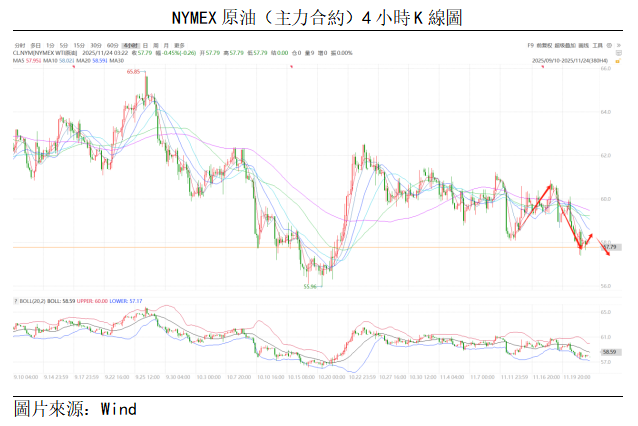Activate the 画线 drawing tool
The width and height of the screenshot is (638, 426).
click(x=584, y=46)
